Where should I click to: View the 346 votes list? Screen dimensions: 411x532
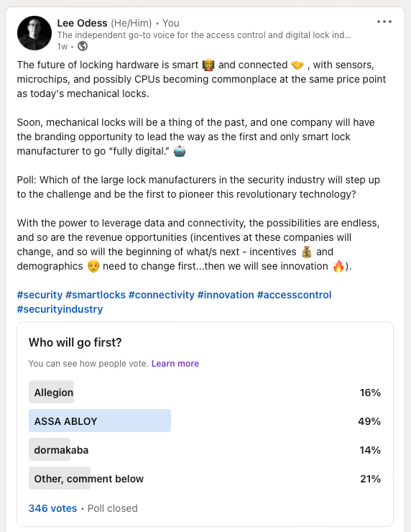pyautogui.click(x=52, y=508)
